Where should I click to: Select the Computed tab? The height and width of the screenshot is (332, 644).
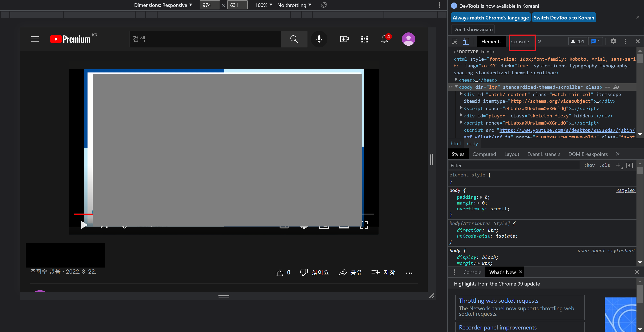point(484,154)
